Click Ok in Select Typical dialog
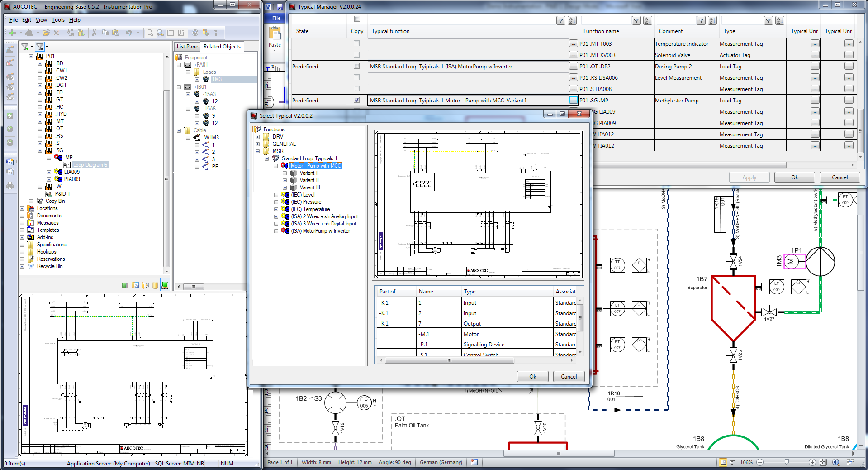 pos(532,376)
